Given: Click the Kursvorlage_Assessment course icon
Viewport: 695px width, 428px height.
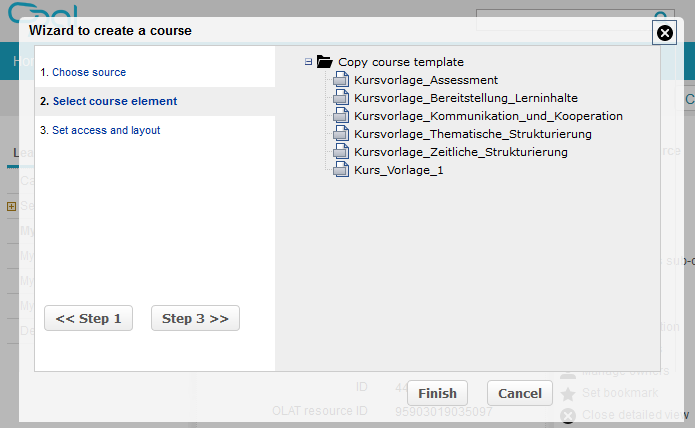Looking at the screenshot, I should point(341,80).
